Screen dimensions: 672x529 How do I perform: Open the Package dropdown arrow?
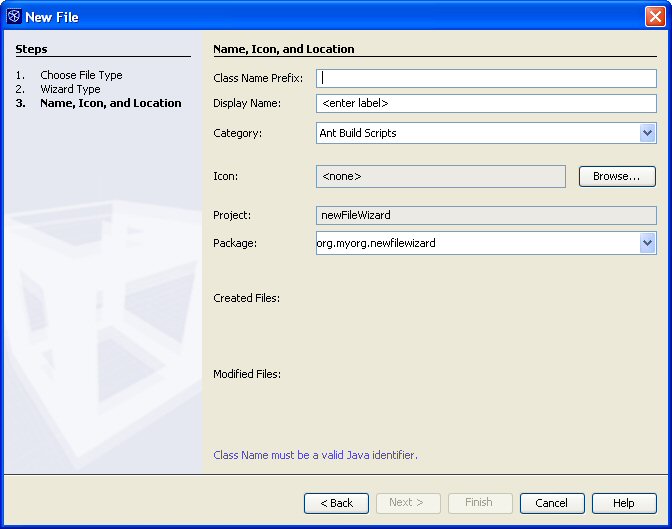647,242
